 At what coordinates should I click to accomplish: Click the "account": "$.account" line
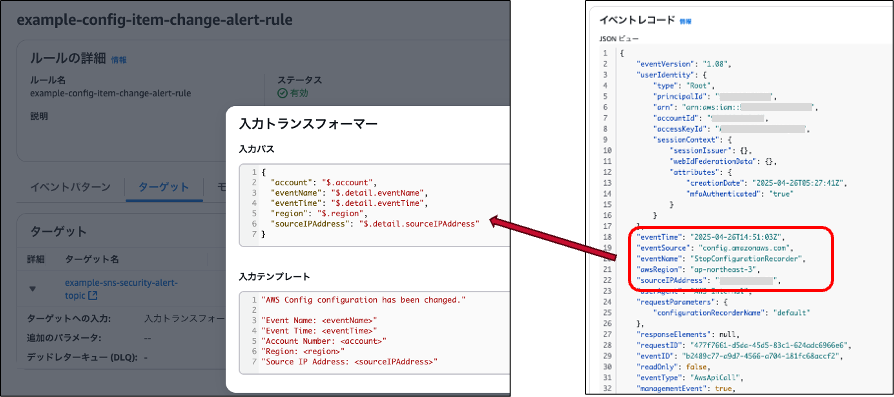pyautogui.click(x=324, y=183)
